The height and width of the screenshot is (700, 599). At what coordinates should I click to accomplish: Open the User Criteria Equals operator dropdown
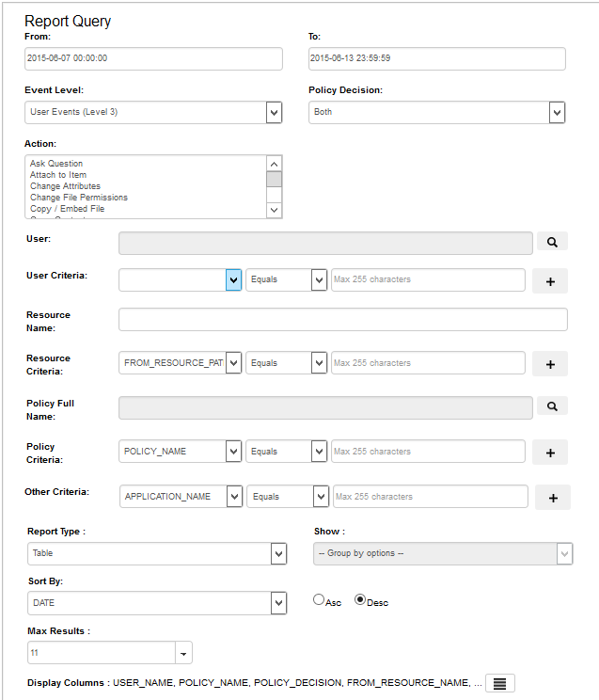point(286,280)
